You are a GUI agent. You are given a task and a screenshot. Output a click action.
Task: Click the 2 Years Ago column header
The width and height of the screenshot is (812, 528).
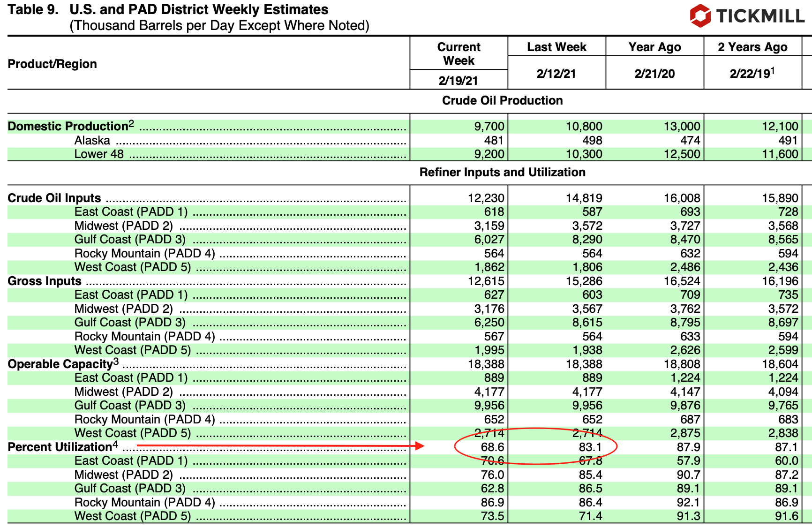(752, 47)
